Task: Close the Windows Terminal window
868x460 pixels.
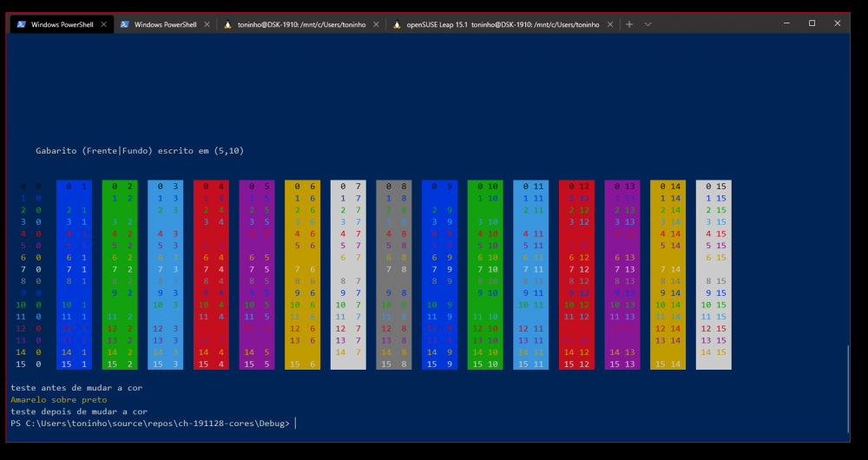Action: point(838,23)
